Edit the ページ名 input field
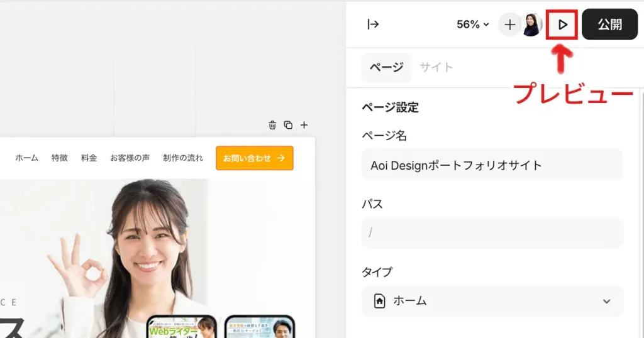This screenshot has width=644, height=338. (x=492, y=165)
